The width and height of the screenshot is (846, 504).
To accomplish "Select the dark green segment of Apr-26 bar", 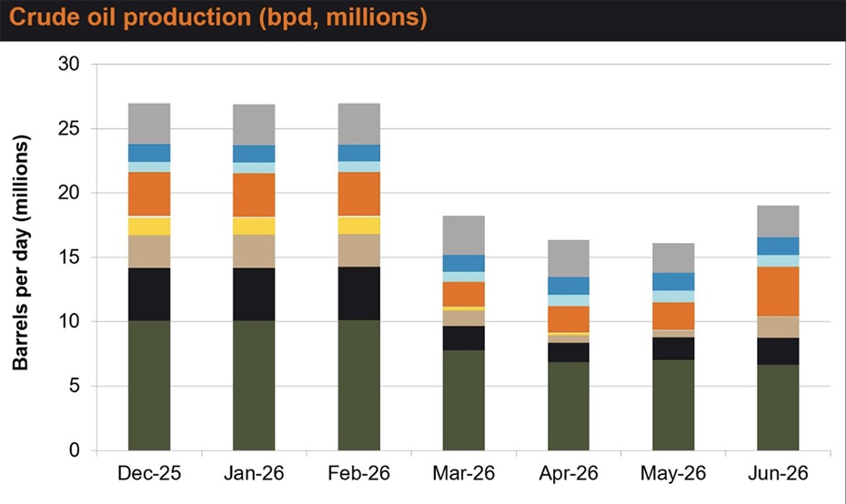I will pos(569,407).
